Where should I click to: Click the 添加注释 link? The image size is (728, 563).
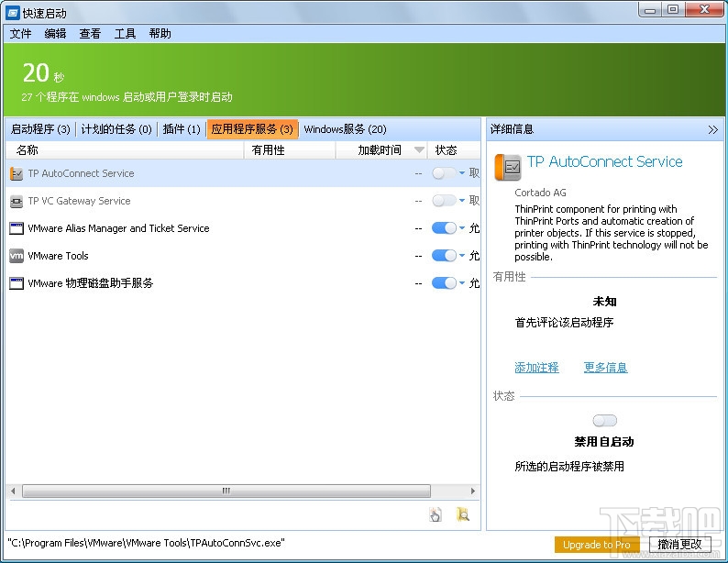pyautogui.click(x=536, y=368)
